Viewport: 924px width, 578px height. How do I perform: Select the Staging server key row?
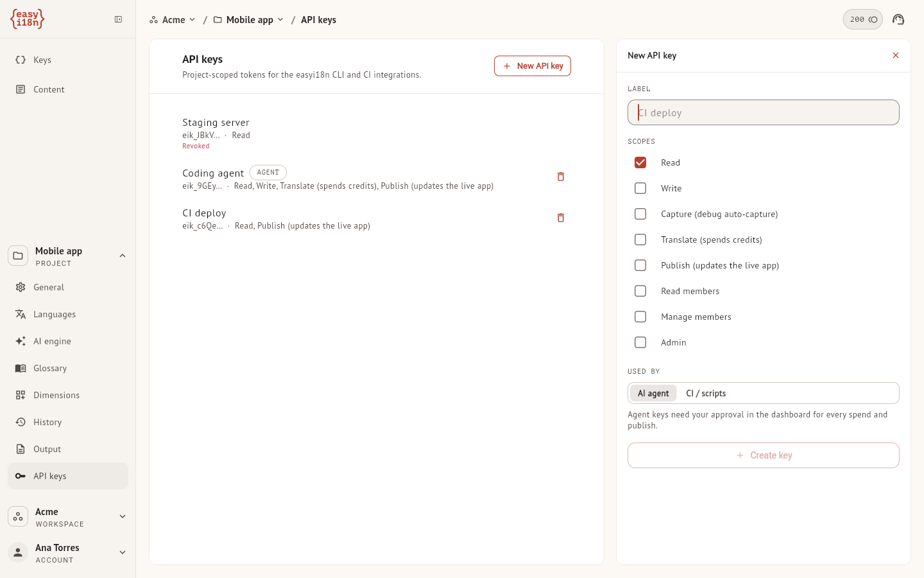pyautogui.click(x=377, y=134)
